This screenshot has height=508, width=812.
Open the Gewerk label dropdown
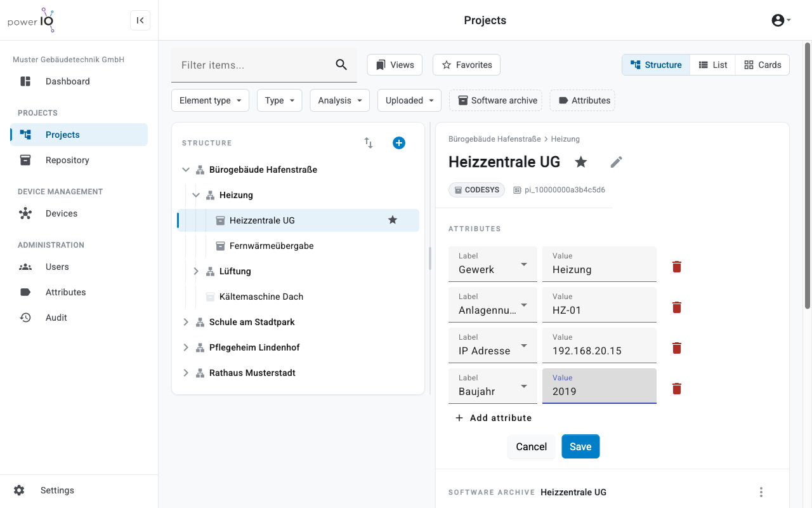(493, 264)
